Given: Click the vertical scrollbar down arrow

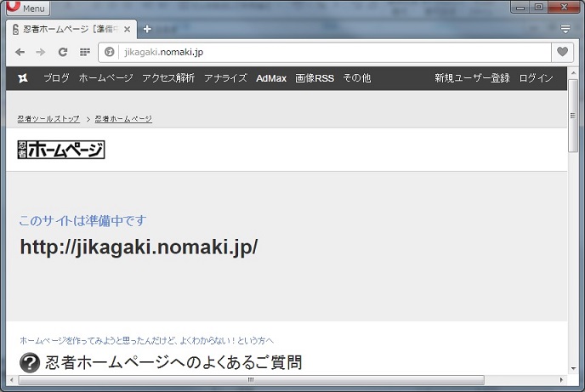Looking at the screenshot, I should 573,369.
